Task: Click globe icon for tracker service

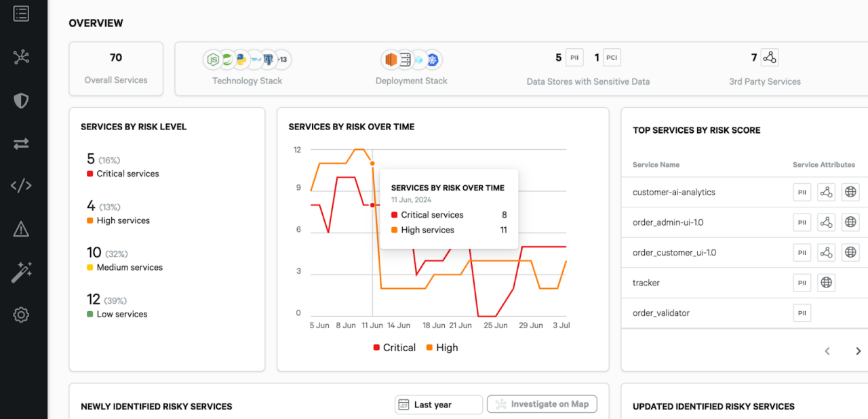Action: coord(826,283)
